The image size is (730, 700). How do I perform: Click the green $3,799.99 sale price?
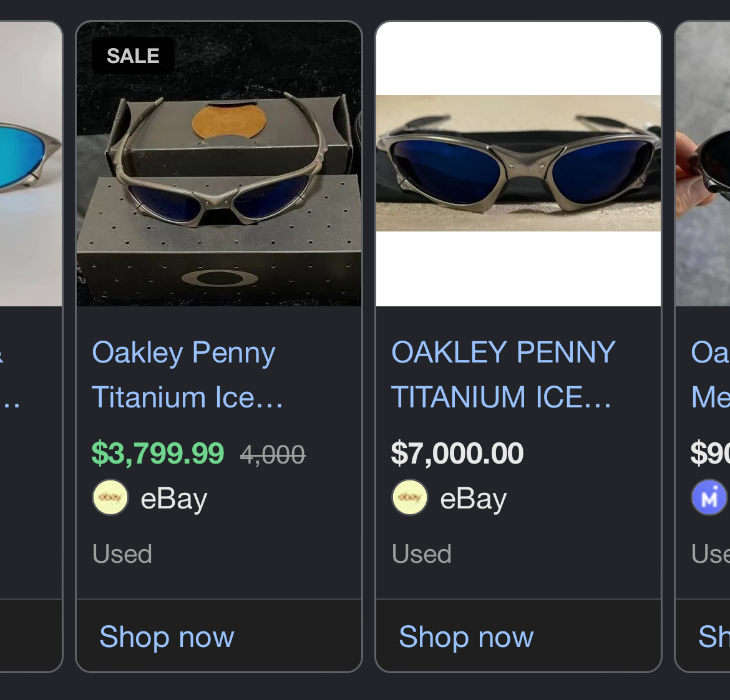tap(157, 454)
